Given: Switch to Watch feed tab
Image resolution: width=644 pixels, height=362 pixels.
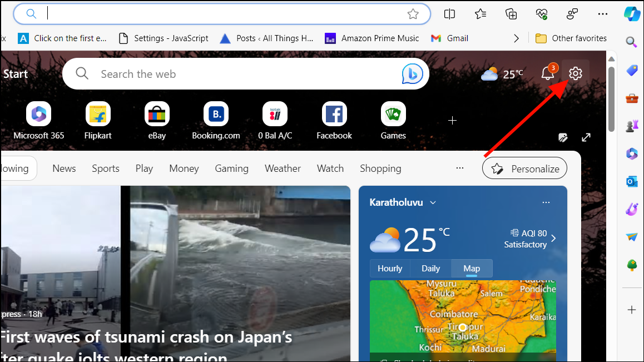Looking at the screenshot, I should [330, 168].
